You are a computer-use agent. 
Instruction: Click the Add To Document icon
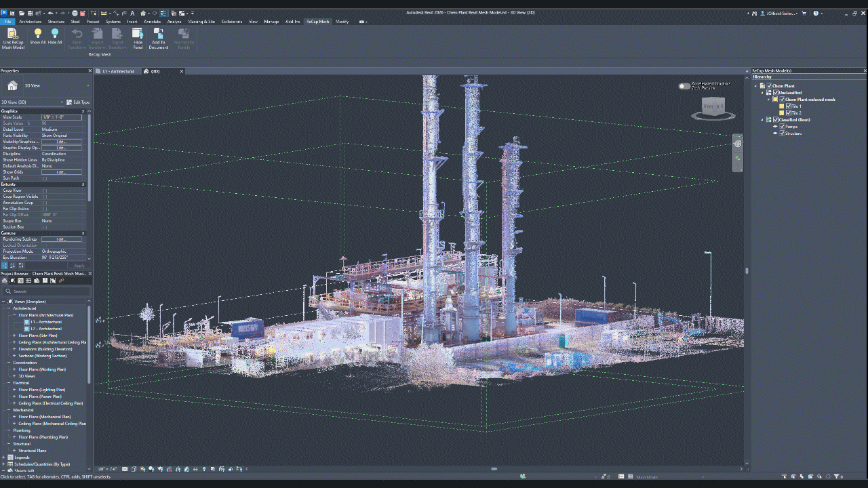coord(159,34)
